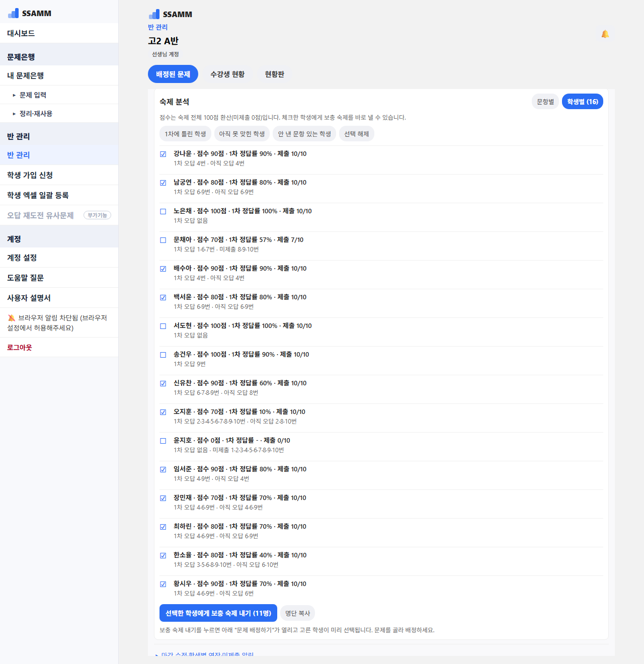Viewport: 644px width, 664px height.
Task: Select the checkbox for student 문채아
Action: coord(163,240)
